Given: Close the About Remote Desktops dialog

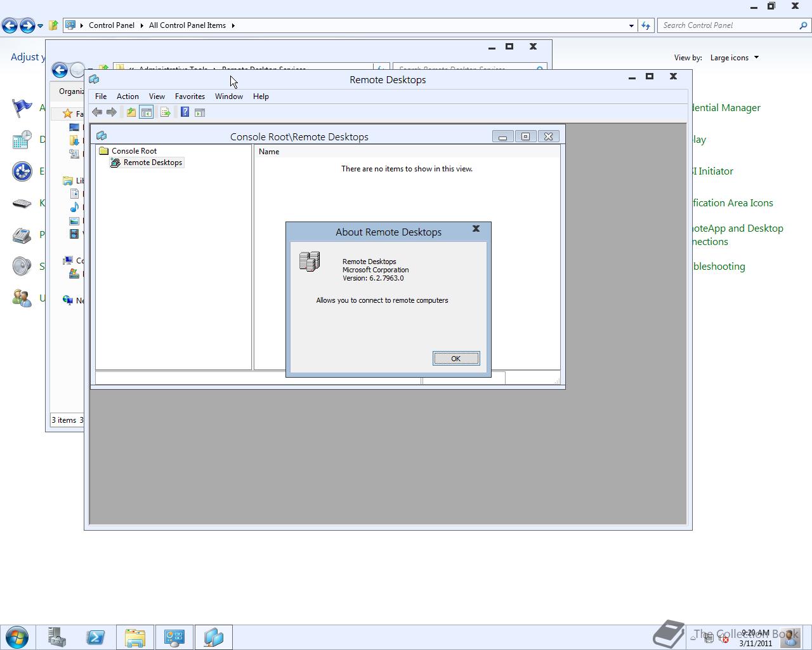Looking at the screenshot, I should (476, 229).
